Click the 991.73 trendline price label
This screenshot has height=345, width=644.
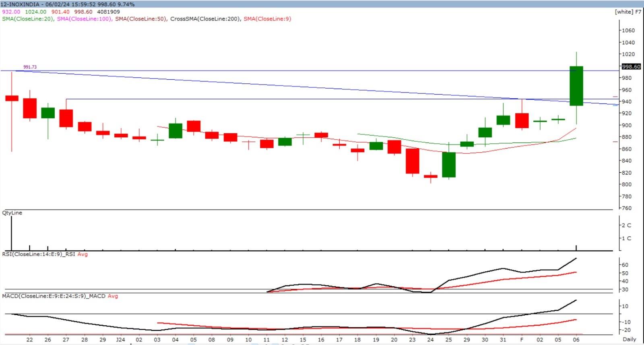(x=30, y=67)
